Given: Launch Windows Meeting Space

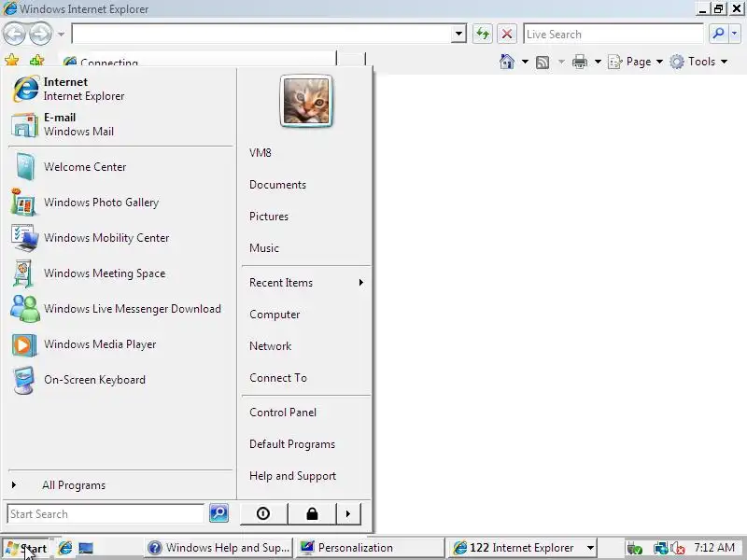Looking at the screenshot, I should tap(120, 273).
